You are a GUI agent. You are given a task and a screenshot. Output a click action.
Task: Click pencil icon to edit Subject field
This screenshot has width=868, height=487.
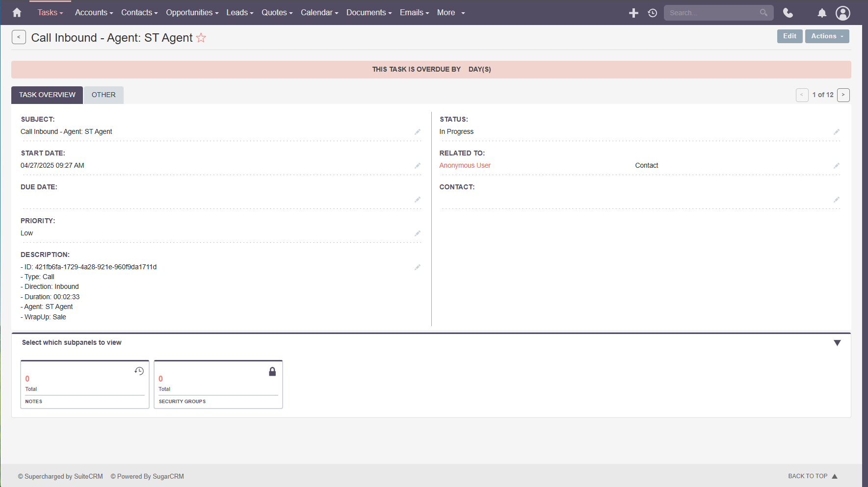(418, 132)
